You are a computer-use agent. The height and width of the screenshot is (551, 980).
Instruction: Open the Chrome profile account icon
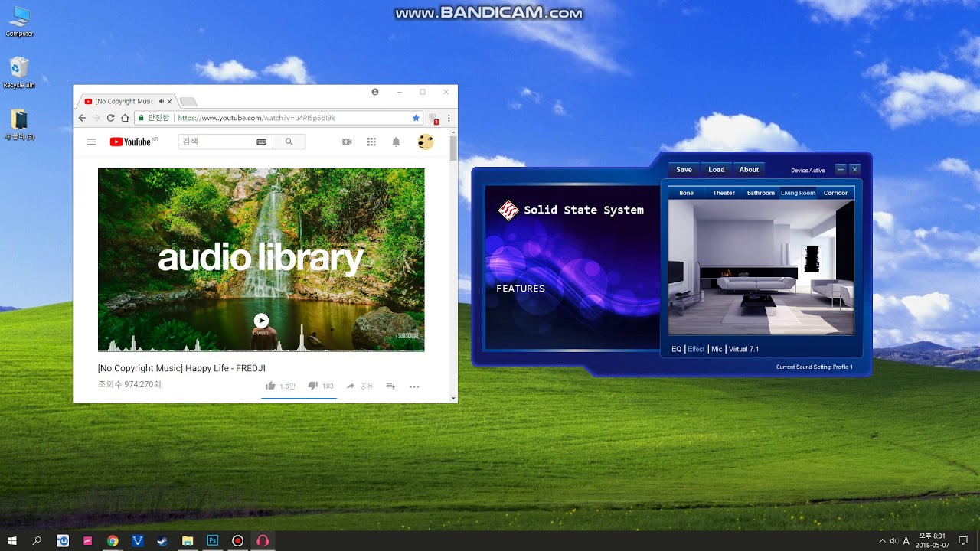coord(375,92)
